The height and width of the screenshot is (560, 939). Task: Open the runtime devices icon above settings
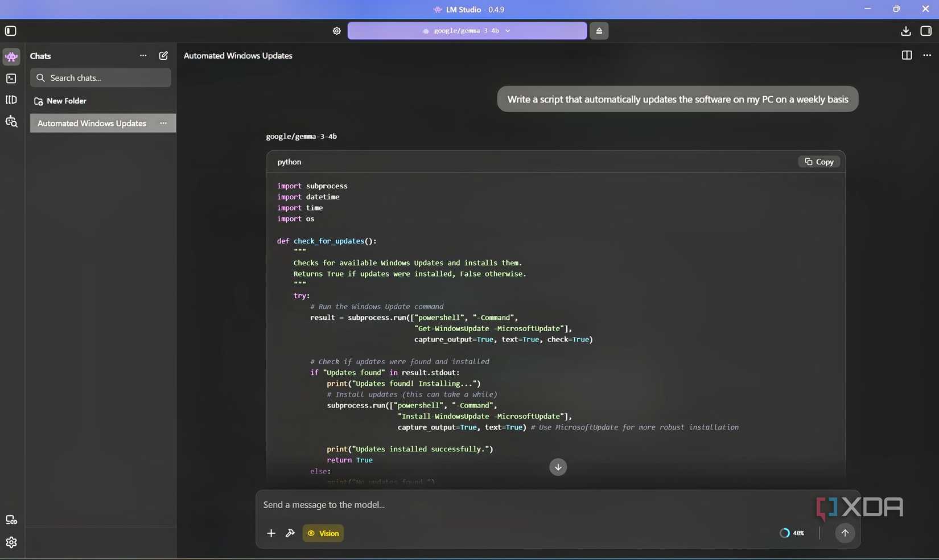tap(11, 520)
